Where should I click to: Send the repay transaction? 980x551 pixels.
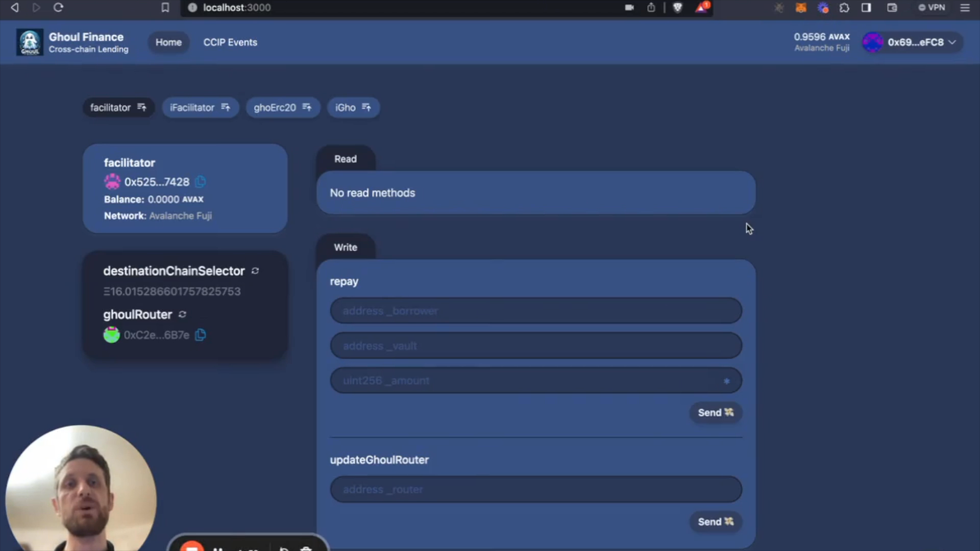pyautogui.click(x=716, y=413)
